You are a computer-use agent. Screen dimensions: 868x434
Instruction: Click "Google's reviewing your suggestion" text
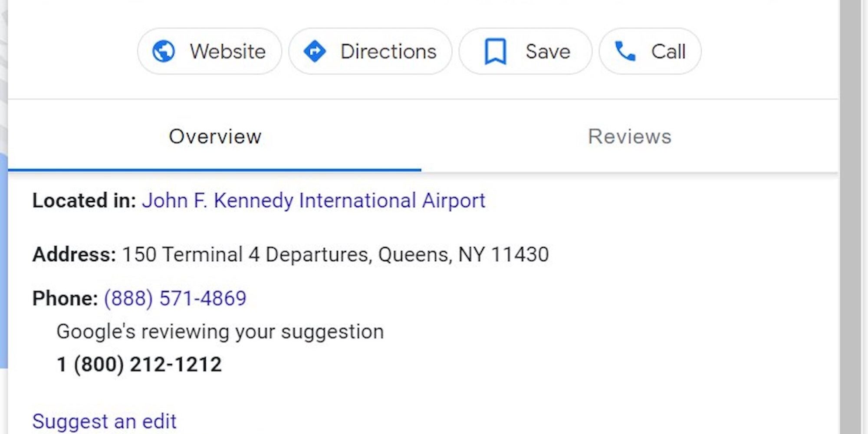[x=220, y=332]
